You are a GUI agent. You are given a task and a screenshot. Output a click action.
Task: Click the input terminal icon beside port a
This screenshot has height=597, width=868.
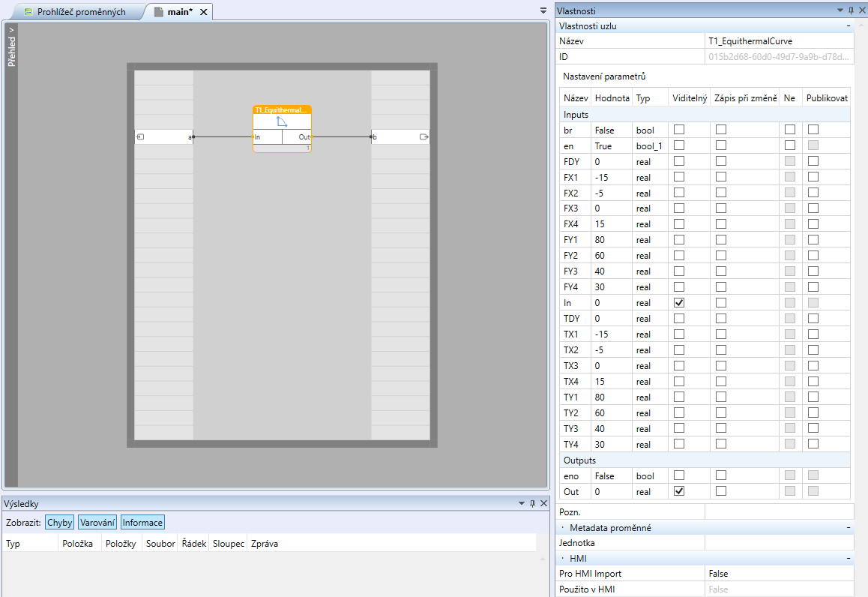pyautogui.click(x=141, y=136)
